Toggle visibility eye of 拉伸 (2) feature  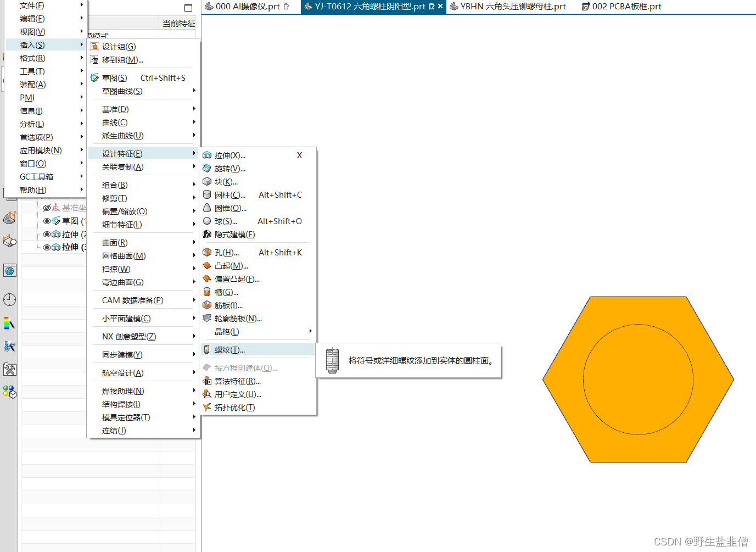tap(47, 235)
